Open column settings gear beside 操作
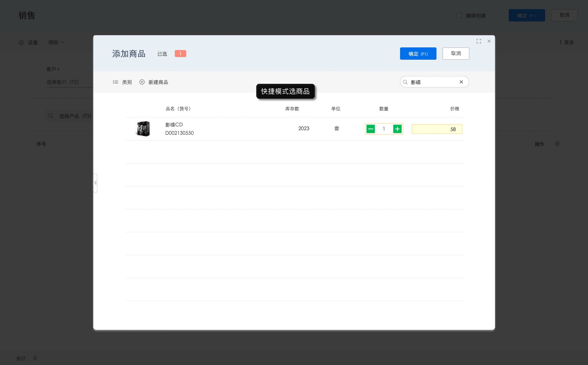 pyautogui.click(x=557, y=144)
